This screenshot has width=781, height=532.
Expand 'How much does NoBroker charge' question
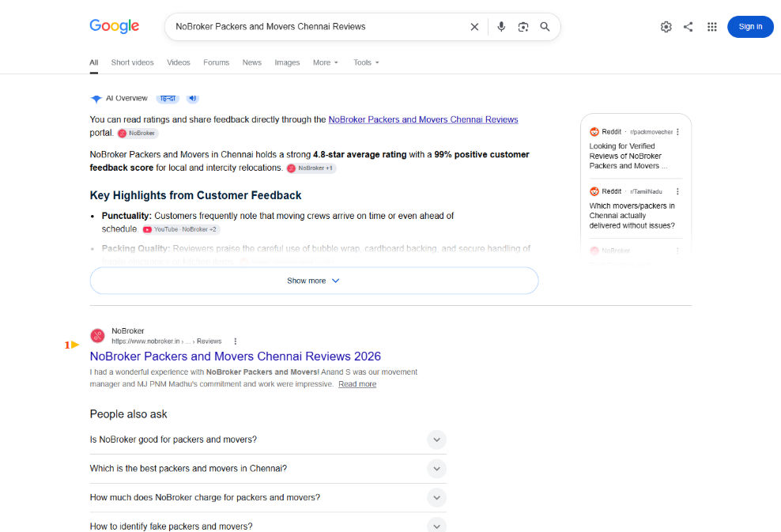click(x=268, y=498)
